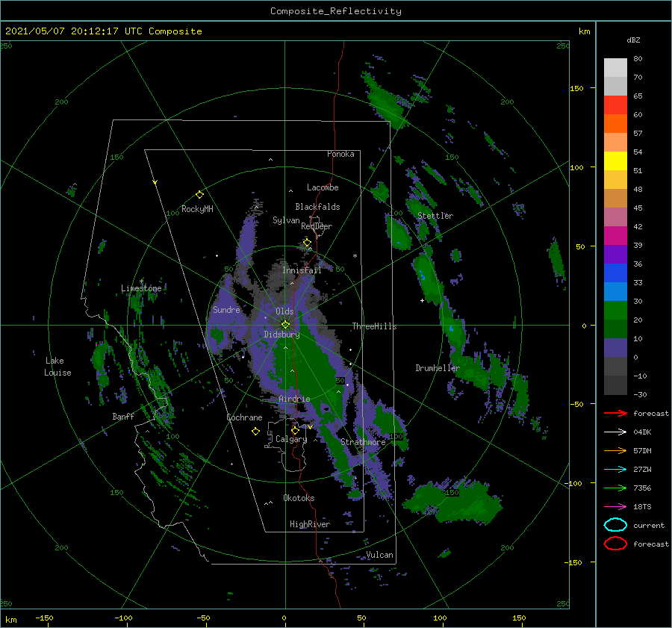Click the white plus marker southeast of Stettler
The image size is (672, 628).
pyautogui.click(x=422, y=300)
